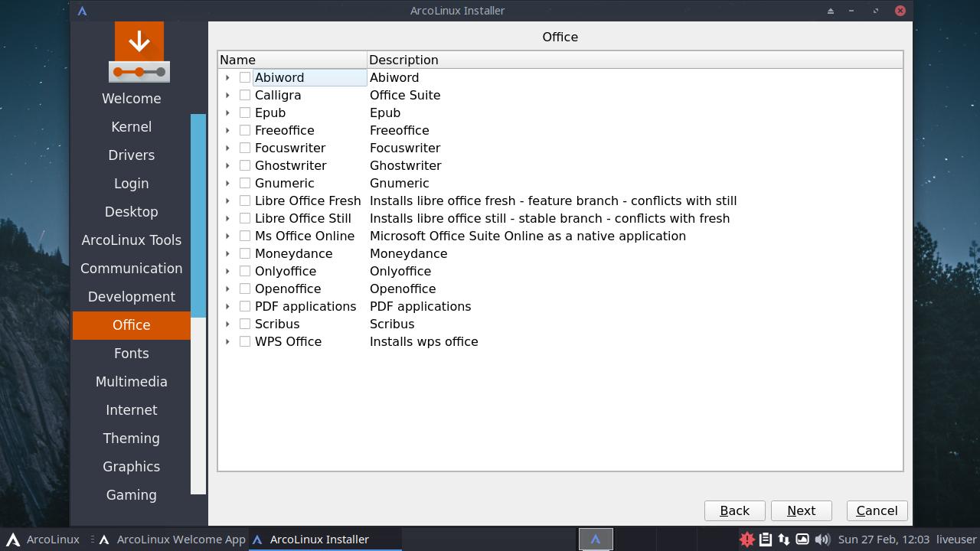Expand the Ms Office Online row
Viewport: 980px width, 551px height.
pos(227,236)
